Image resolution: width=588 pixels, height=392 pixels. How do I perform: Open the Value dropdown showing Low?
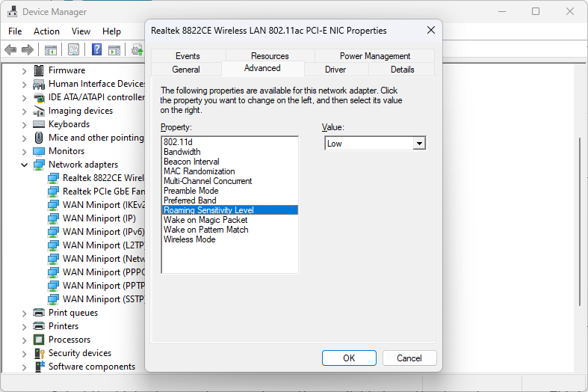pos(419,144)
